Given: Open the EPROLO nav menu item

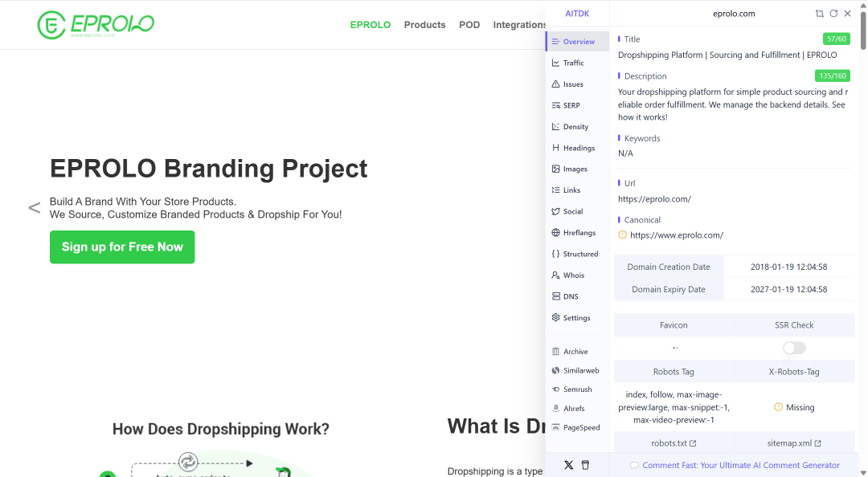Looking at the screenshot, I should coord(371,25).
